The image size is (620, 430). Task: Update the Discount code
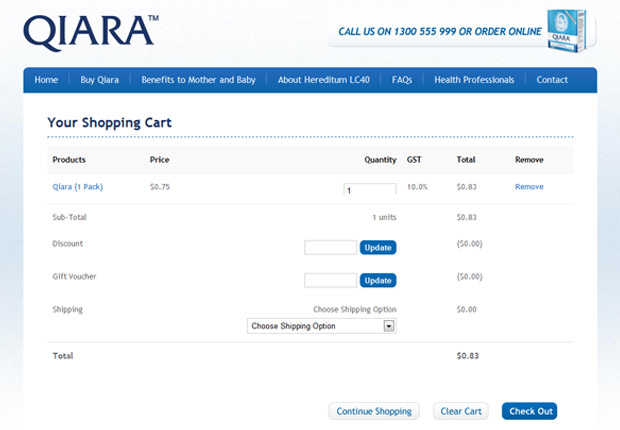point(378,248)
